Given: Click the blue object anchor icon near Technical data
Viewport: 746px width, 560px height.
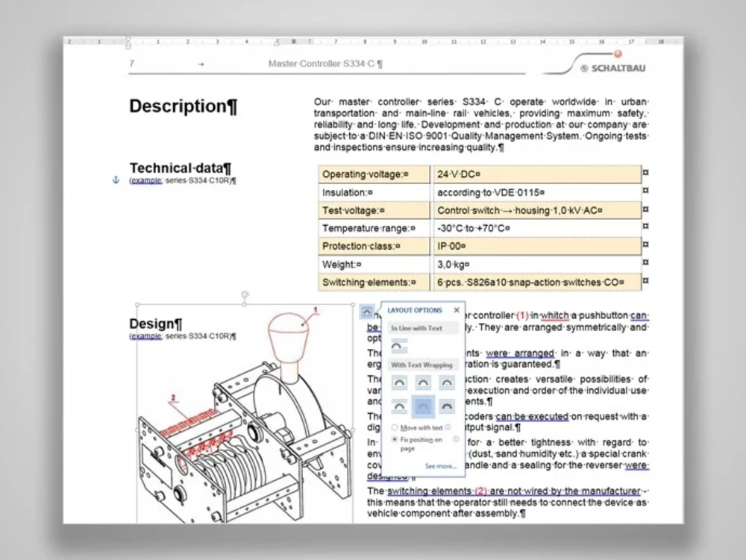Looking at the screenshot, I should click(x=116, y=180).
